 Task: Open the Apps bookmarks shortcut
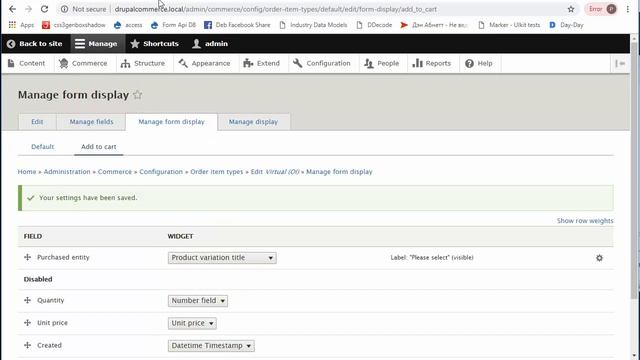tap(21, 25)
